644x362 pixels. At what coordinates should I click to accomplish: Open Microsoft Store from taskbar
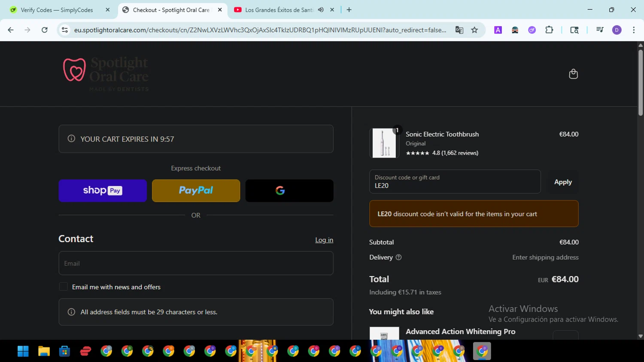point(64,351)
